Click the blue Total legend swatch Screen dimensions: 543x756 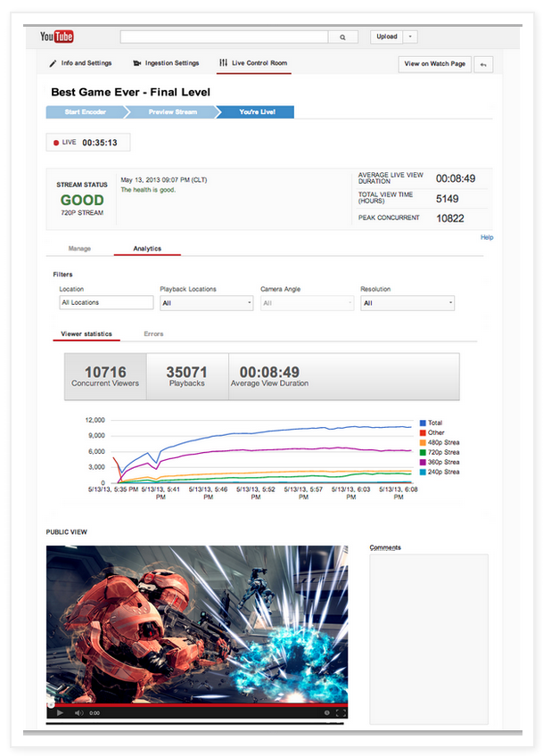tap(423, 423)
